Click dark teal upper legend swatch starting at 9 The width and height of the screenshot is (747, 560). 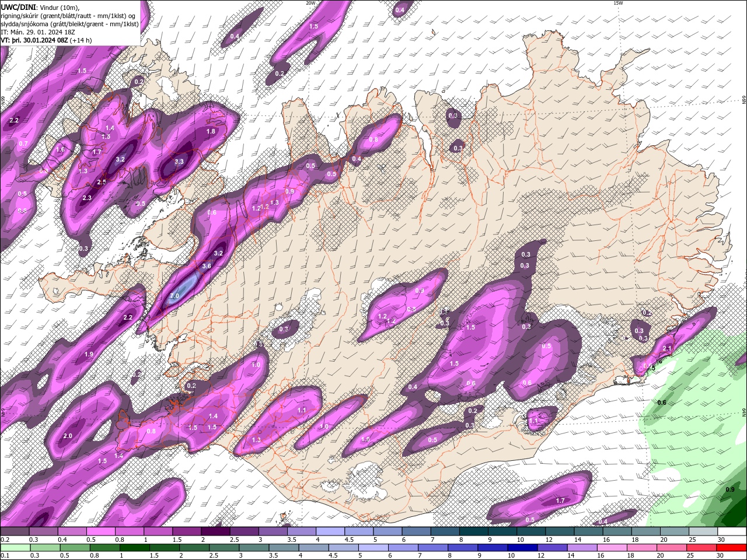[x=502, y=531]
